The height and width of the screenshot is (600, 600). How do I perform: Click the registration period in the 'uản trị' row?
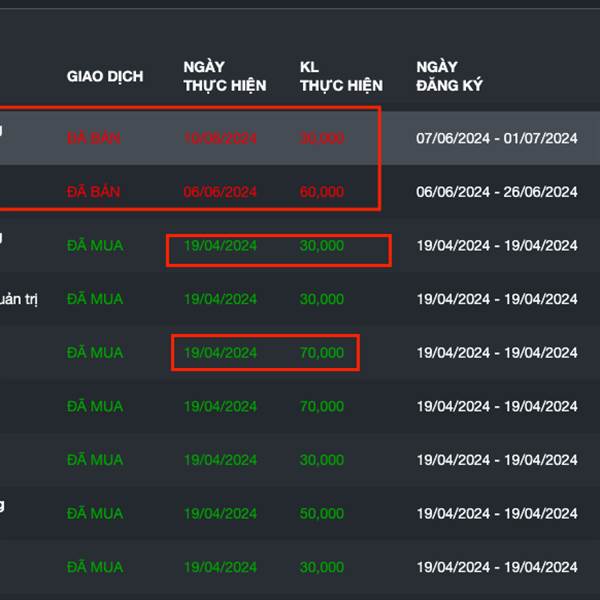497,299
